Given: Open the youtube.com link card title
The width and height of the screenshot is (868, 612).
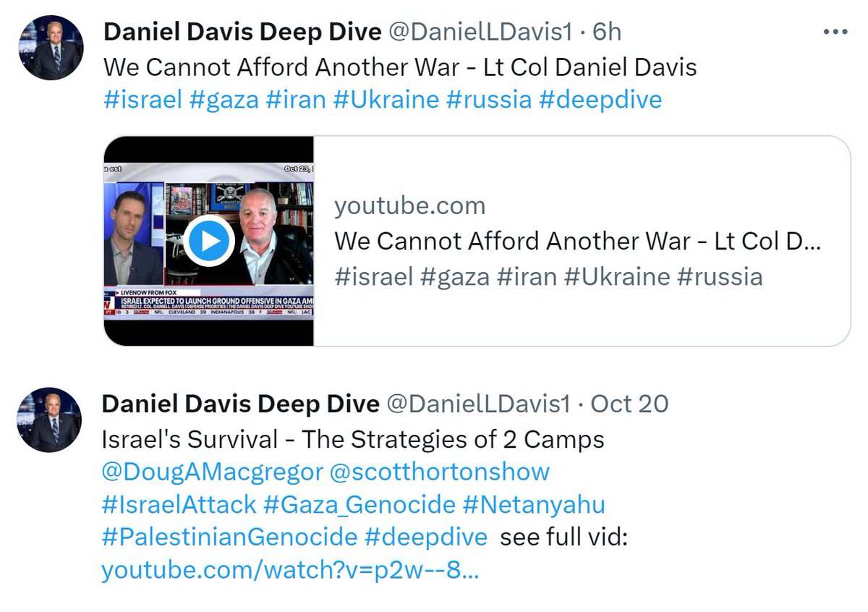Looking at the screenshot, I should pos(577,242).
